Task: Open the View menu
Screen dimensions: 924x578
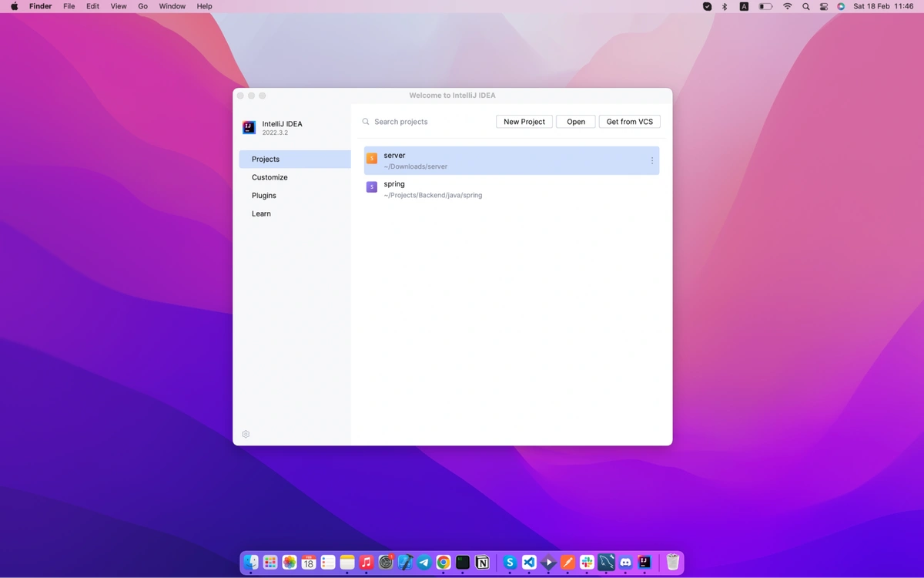Action: pos(119,6)
